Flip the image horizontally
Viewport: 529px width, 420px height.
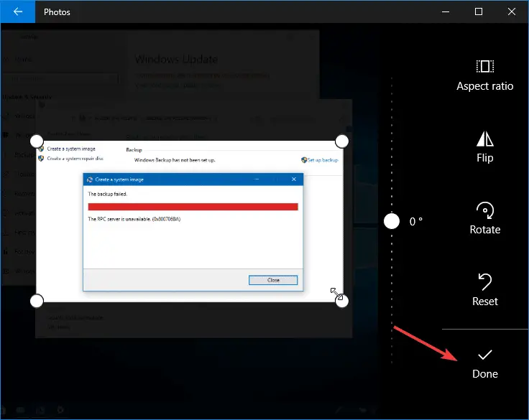pos(485,147)
